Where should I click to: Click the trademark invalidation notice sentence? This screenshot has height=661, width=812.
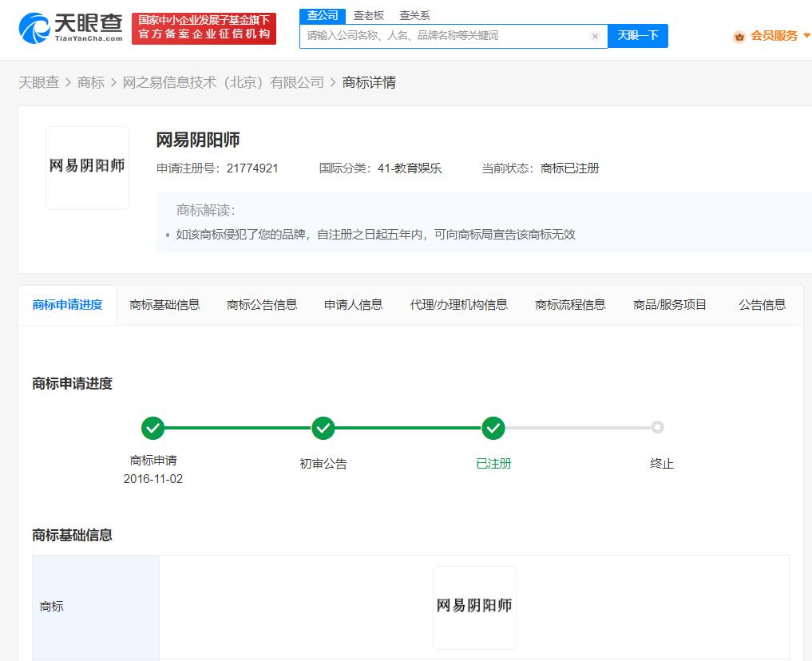click(375, 235)
